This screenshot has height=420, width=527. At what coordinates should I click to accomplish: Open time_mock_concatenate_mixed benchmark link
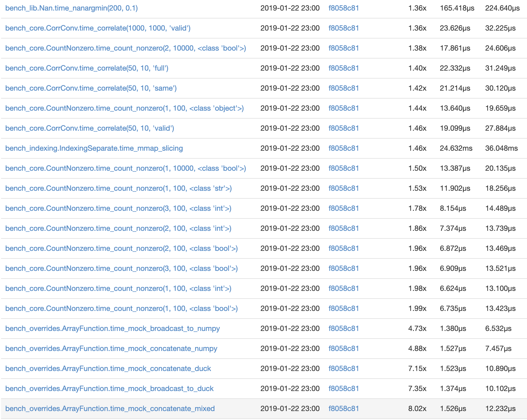click(x=110, y=409)
